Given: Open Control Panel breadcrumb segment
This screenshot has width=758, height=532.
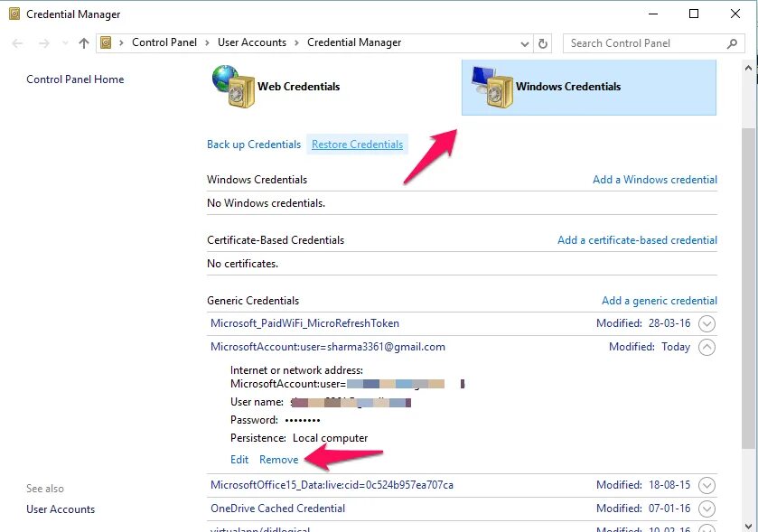Looking at the screenshot, I should coord(164,42).
